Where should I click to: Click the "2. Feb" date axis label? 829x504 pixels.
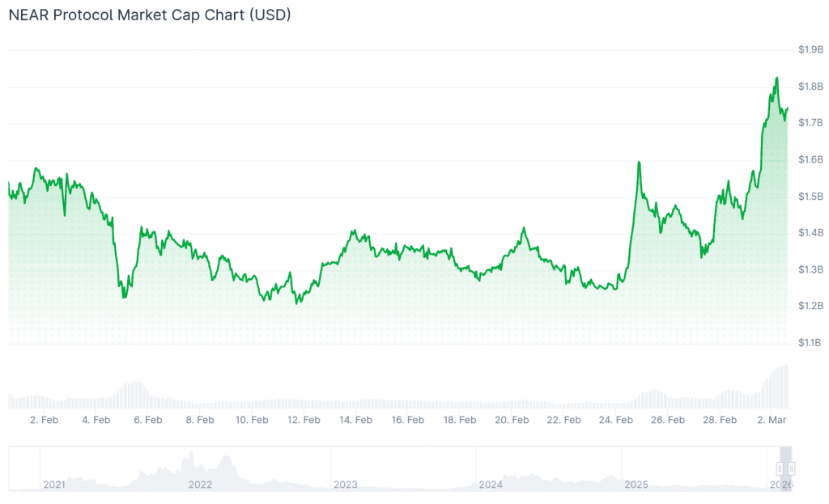(x=44, y=420)
